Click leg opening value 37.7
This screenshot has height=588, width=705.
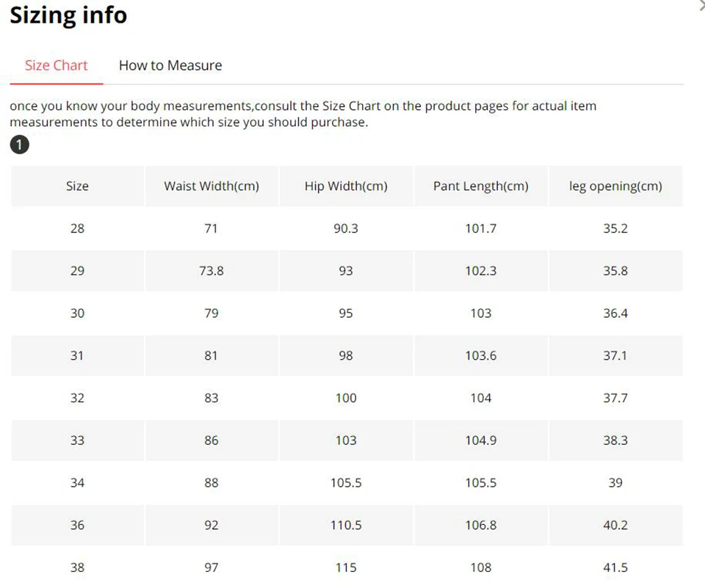(x=615, y=398)
